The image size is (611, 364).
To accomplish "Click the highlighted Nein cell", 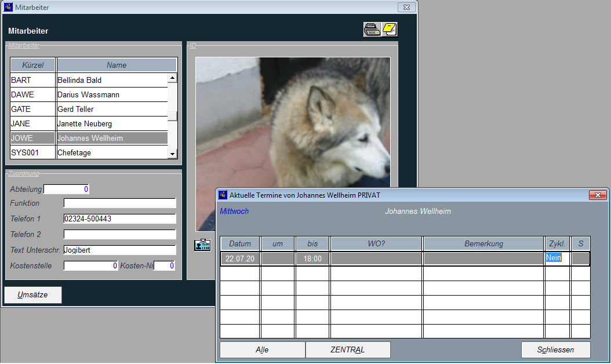I will (557, 258).
